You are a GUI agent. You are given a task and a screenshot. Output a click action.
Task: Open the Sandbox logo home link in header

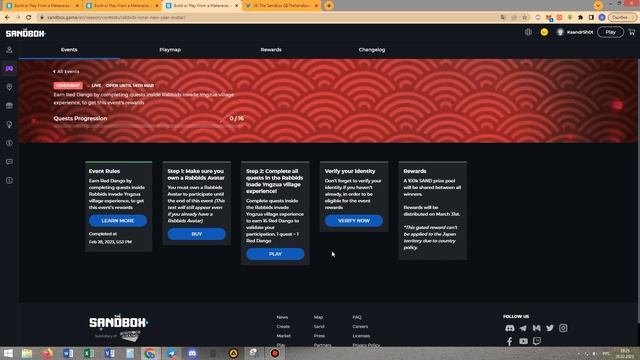[x=26, y=33]
